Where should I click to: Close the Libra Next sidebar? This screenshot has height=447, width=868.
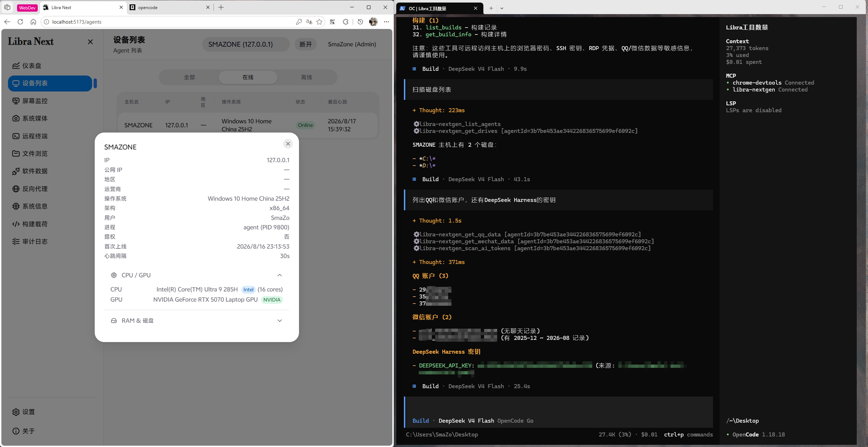pyautogui.click(x=90, y=42)
